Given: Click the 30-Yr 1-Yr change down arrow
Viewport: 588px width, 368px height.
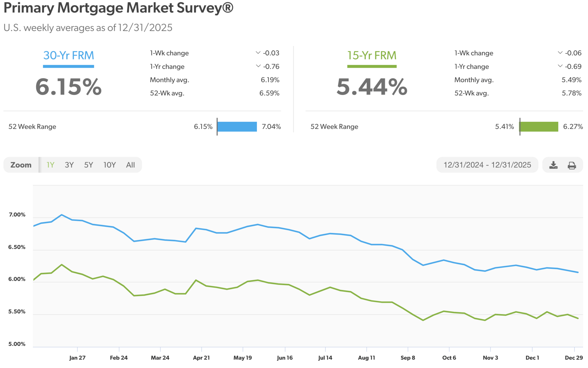Looking at the screenshot, I should point(258,66).
